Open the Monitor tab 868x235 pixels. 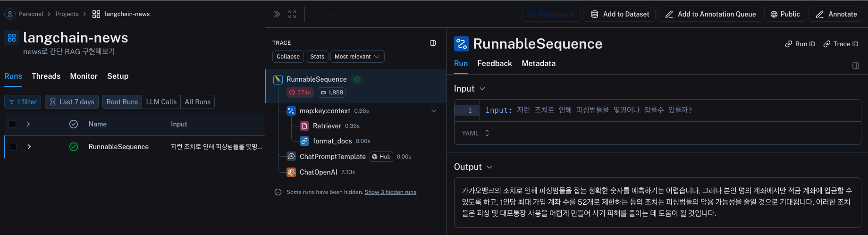pyautogui.click(x=84, y=76)
